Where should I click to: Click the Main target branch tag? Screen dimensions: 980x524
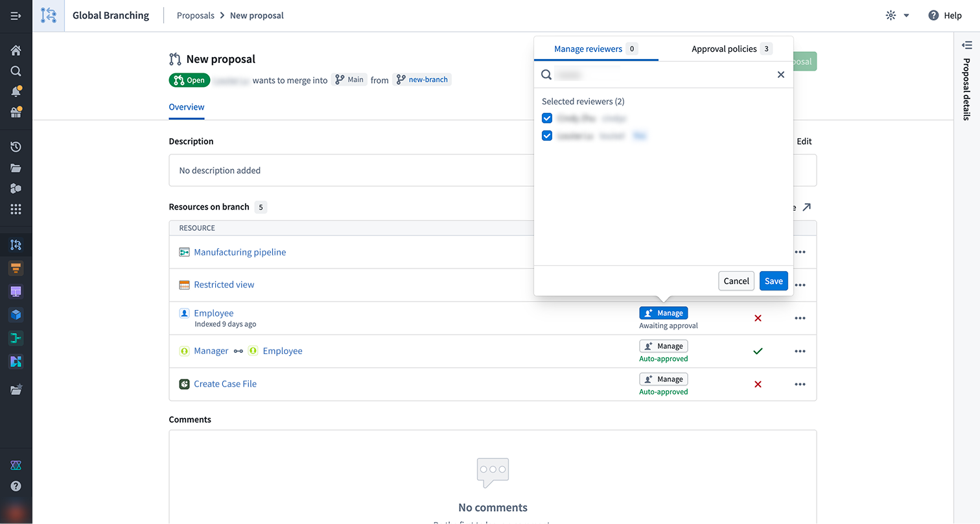pos(349,80)
